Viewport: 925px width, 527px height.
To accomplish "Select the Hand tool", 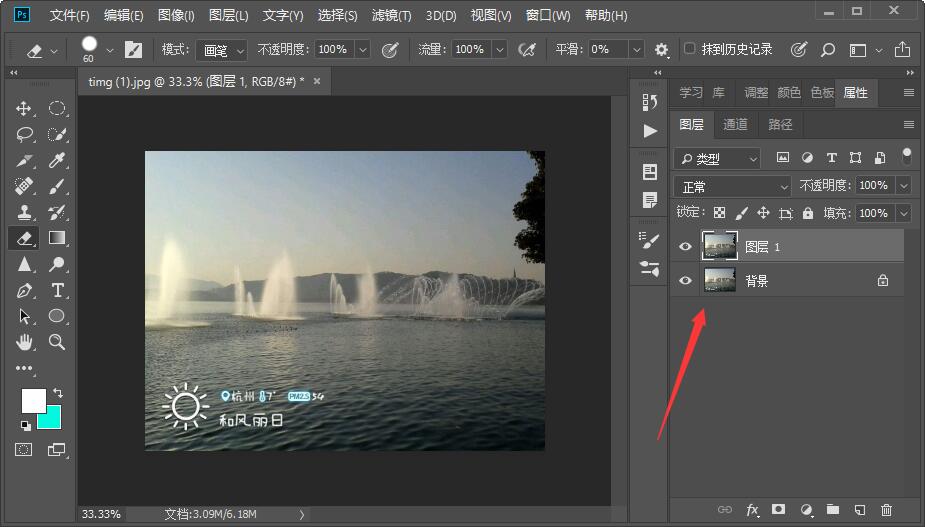I will pyautogui.click(x=24, y=342).
